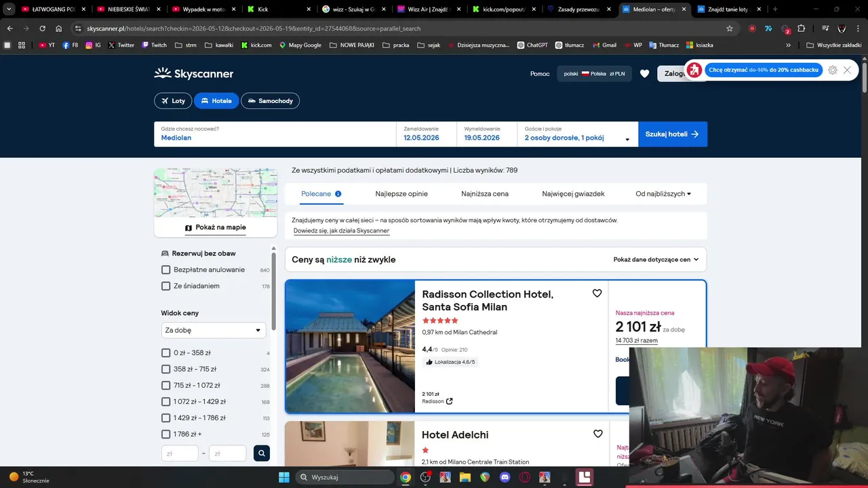Go to browser home page
The image size is (868, 488).
(59, 28)
